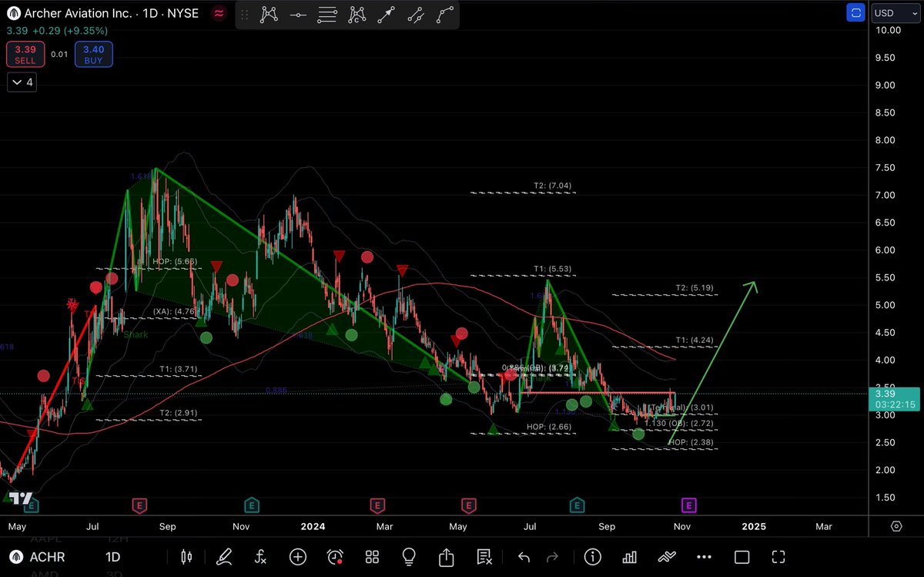Tap the 3.39 SELL button
This screenshot has width=924, height=577.
click(25, 54)
